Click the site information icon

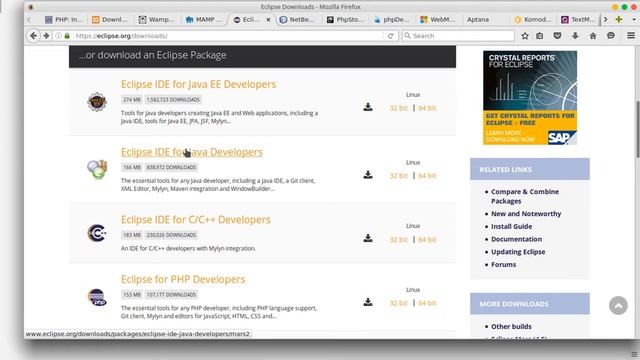pyautogui.click(x=58, y=36)
